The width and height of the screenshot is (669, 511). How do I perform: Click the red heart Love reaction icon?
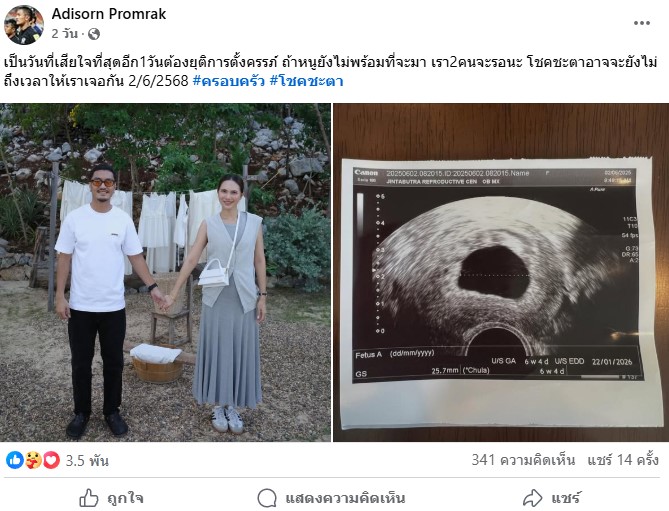tap(51, 460)
